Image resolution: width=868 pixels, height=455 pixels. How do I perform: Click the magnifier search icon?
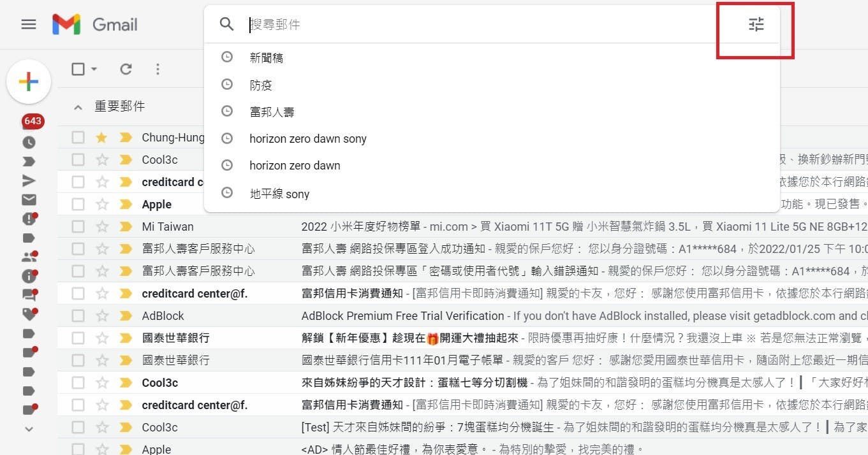pos(226,24)
